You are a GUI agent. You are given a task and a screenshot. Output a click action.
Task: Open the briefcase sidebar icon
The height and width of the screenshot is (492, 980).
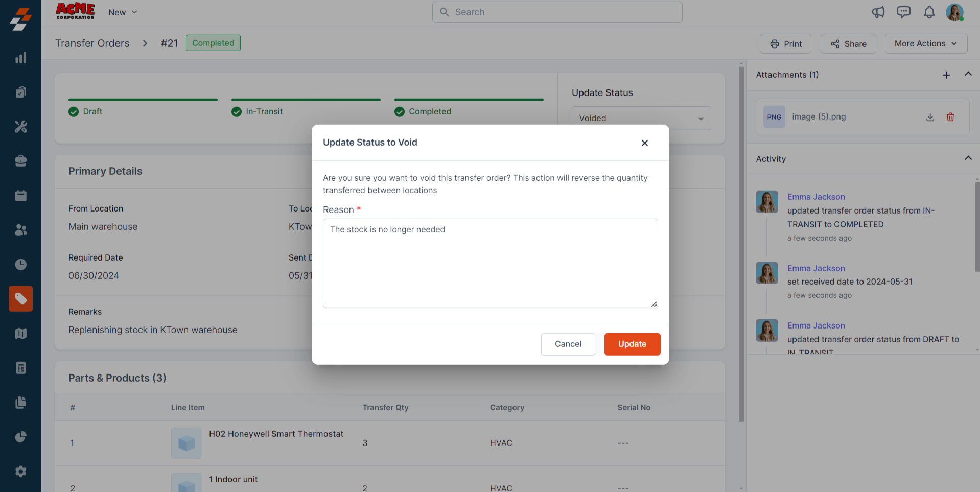(x=20, y=161)
